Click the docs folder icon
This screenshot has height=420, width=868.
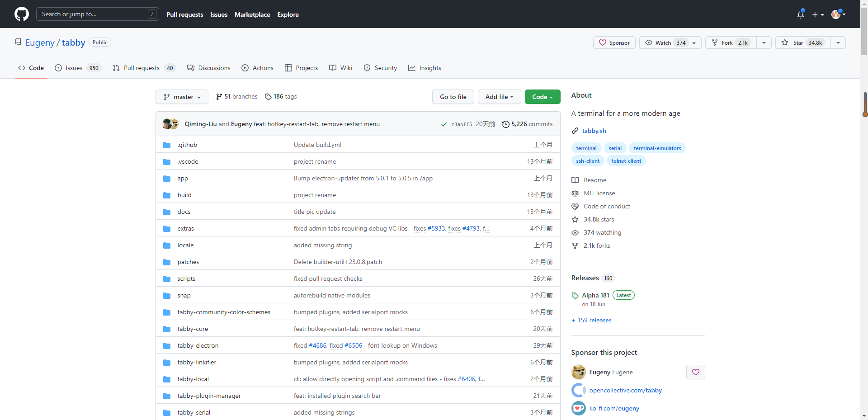(167, 212)
